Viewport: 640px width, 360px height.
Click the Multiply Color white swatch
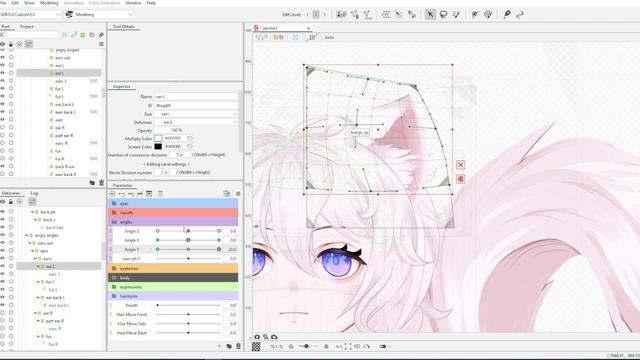pyautogui.click(x=158, y=138)
